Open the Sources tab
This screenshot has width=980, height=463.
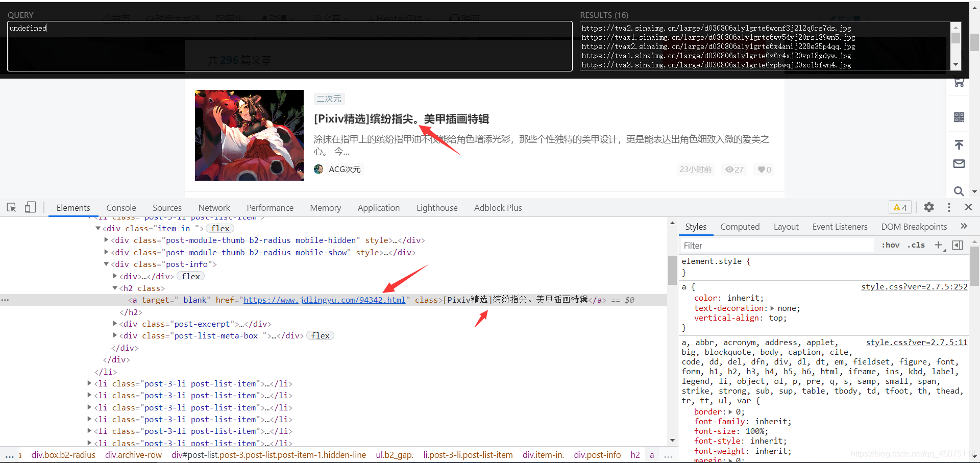point(167,208)
